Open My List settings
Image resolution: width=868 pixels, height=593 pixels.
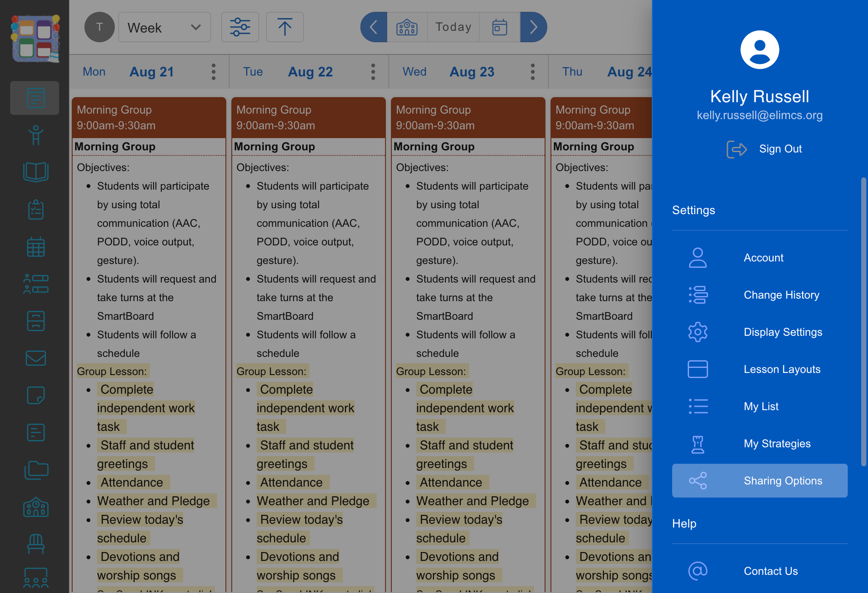(x=760, y=406)
